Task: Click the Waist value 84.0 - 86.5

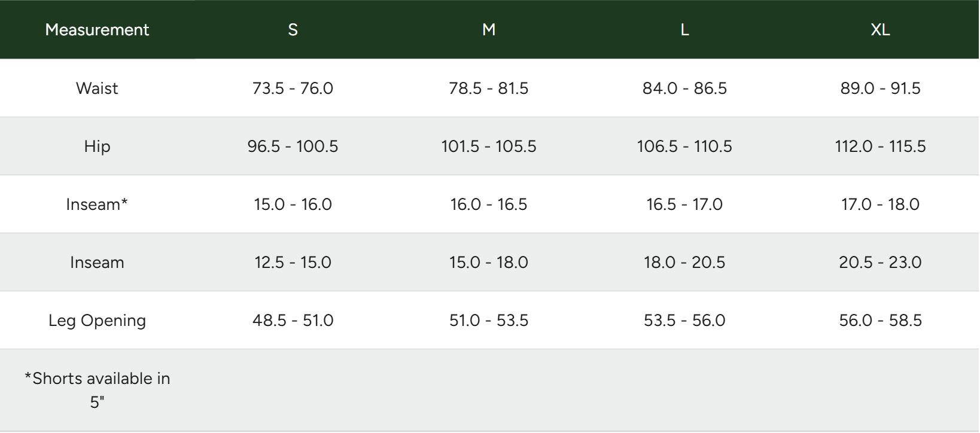Action: click(x=684, y=89)
